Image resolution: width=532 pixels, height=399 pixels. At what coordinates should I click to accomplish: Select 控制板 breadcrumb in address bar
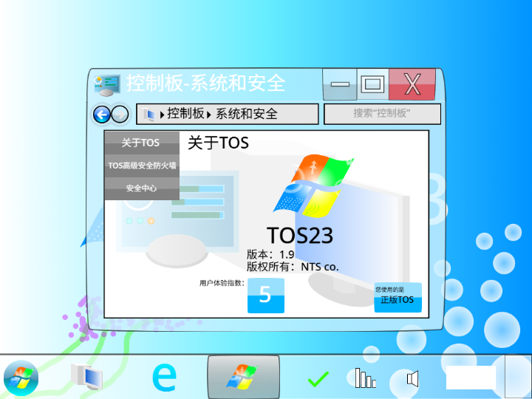click(185, 114)
